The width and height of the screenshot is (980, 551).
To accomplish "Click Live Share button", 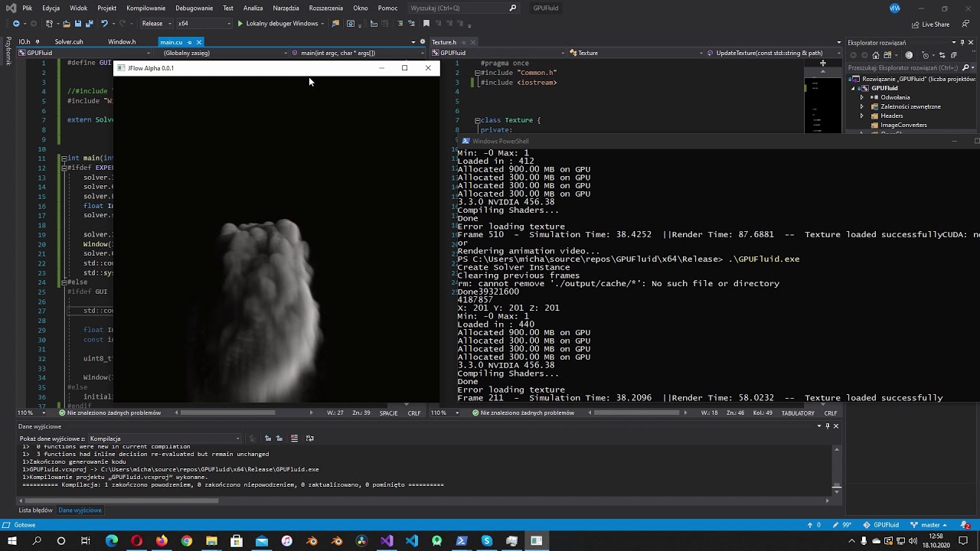I will [x=931, y=24].
